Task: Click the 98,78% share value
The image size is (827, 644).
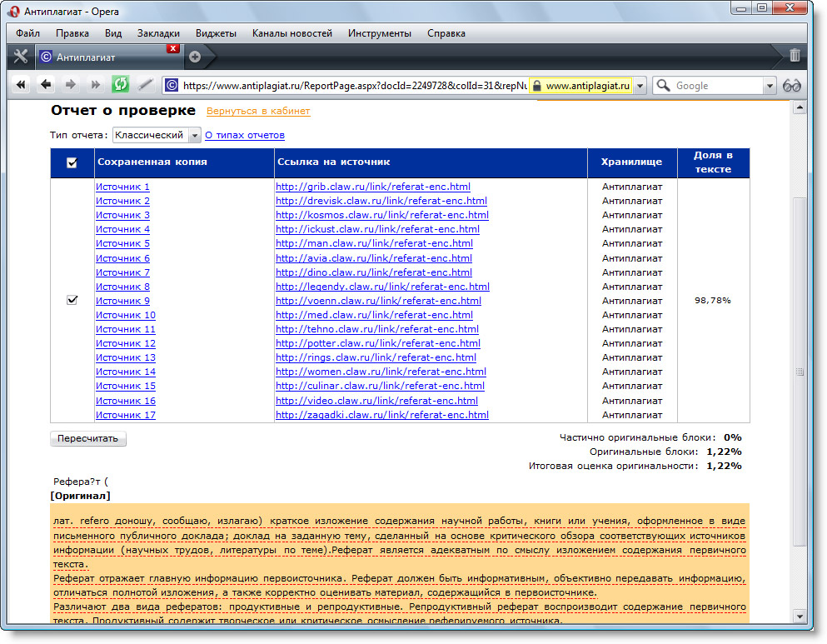Action: point(713,300)
